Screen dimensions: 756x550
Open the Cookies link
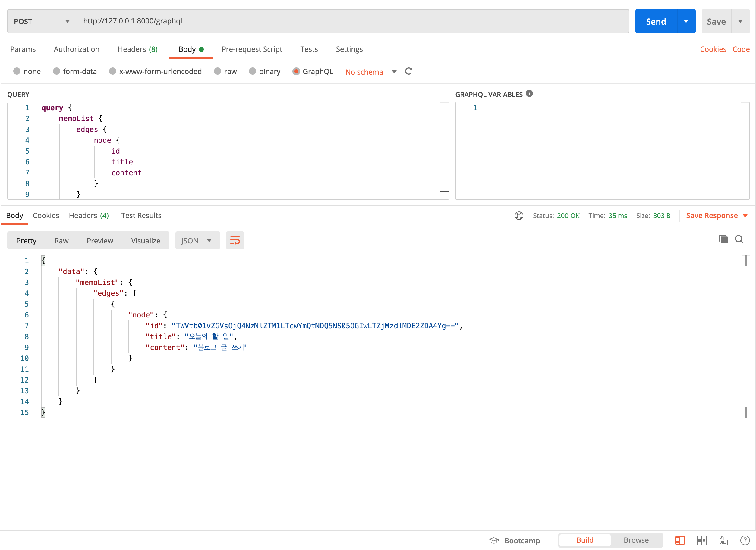[x=713, y=49]
